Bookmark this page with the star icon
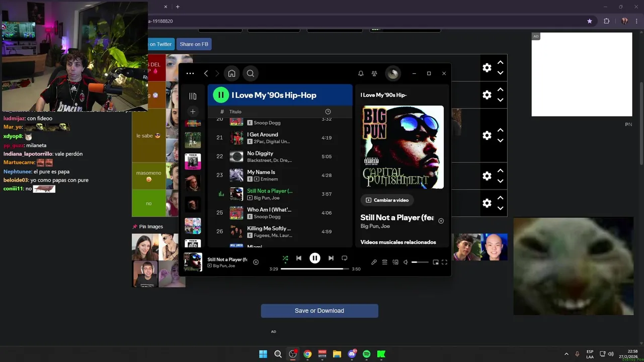 [x=590, y=21]
